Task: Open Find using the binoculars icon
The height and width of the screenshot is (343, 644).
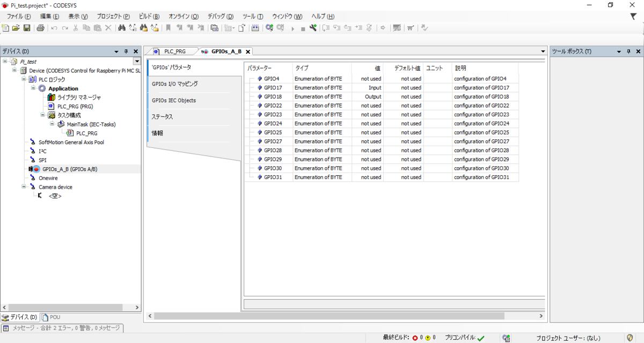Action: pyautogui.click(x=122, y=28)
